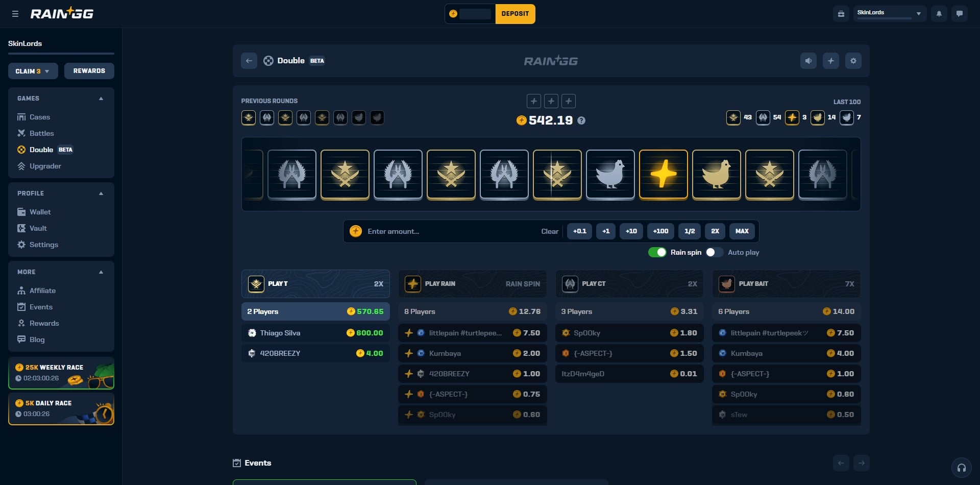This screenshot has width=980, height=485.
Task: Clear the bet amount
Action: [x=550, y=231]
